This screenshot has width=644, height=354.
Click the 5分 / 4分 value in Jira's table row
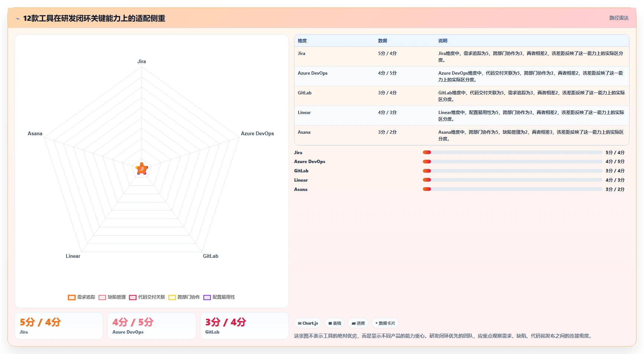point(387,53)
